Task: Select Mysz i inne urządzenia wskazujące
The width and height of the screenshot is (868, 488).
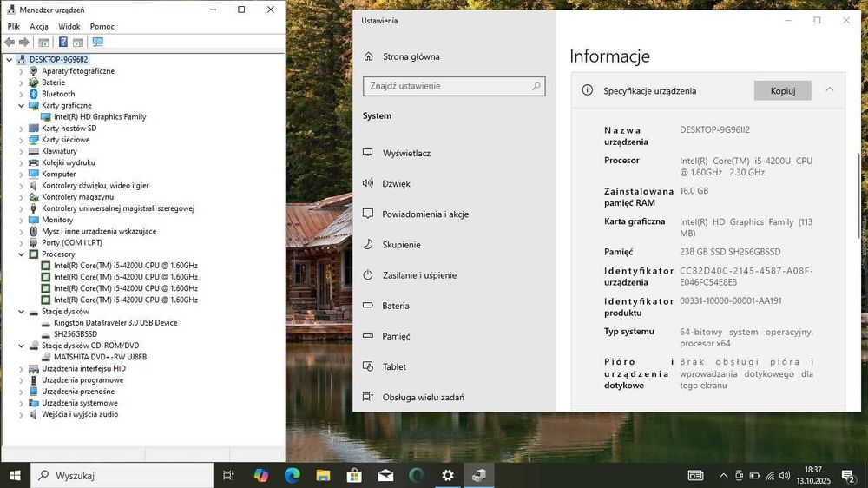Action: 99,231
